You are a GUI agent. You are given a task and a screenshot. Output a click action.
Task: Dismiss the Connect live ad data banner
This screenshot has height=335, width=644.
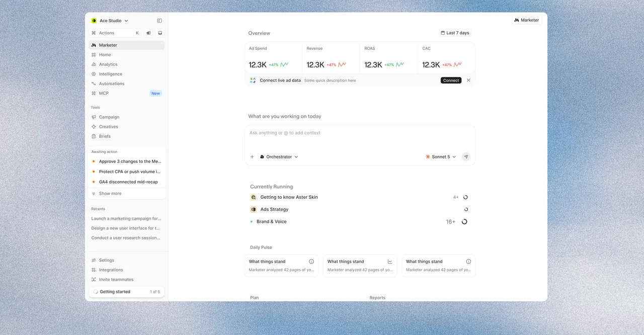(x=468, y=80)
